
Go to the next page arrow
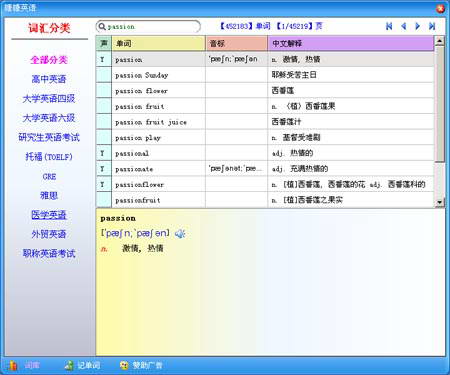(x=418, y=26)
